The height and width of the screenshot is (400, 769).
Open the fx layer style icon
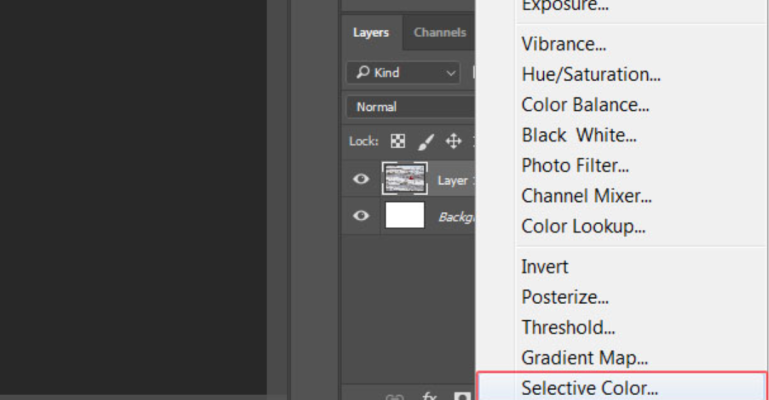pos(429,396)
